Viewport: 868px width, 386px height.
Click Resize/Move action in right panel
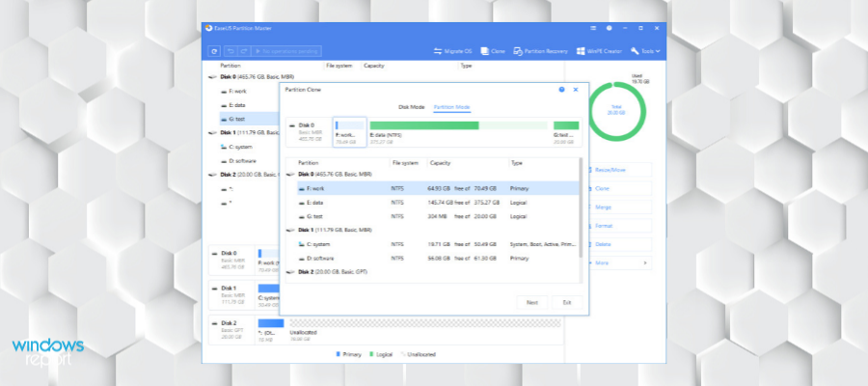[620, 170]
